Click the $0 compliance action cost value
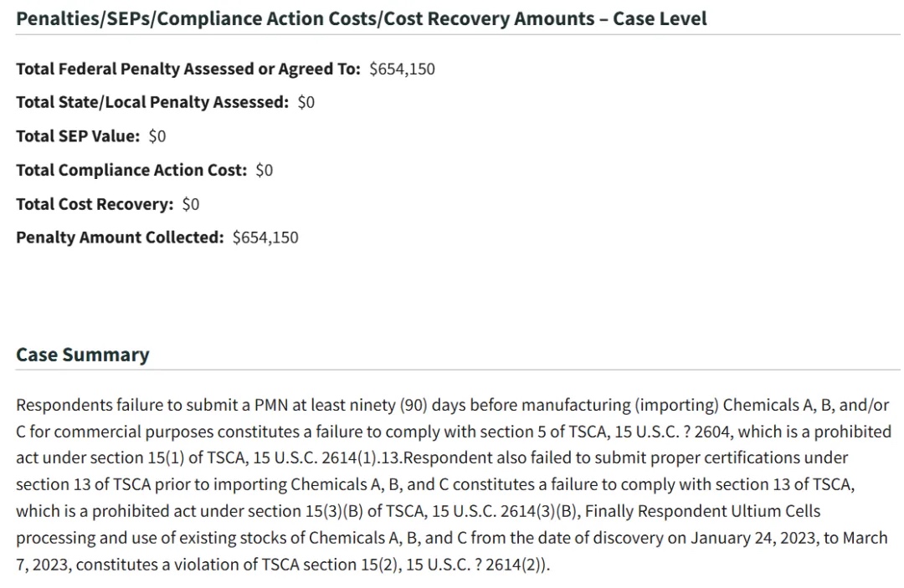Viewport: 904px width, 588px height. pos(264,171)
